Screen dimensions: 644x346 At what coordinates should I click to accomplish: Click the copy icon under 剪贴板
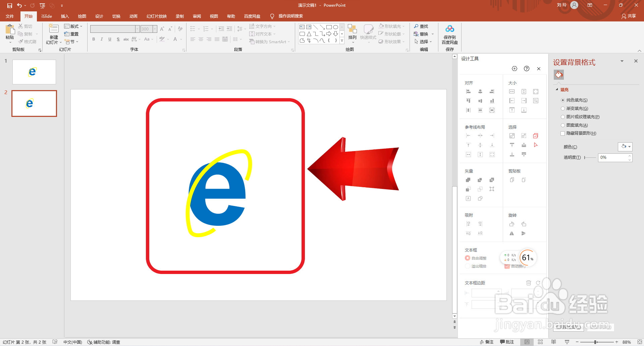[512, 180]
